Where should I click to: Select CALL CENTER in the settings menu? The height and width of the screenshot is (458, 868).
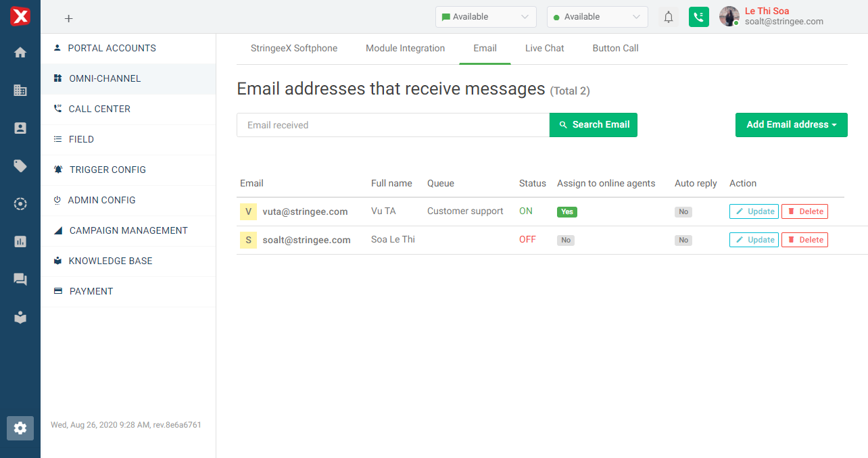(99, 109)
